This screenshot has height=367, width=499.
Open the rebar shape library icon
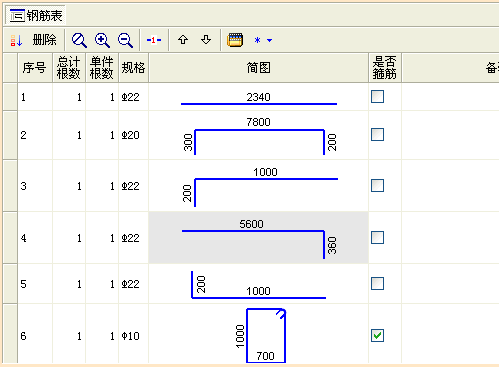tap(235, 40)
